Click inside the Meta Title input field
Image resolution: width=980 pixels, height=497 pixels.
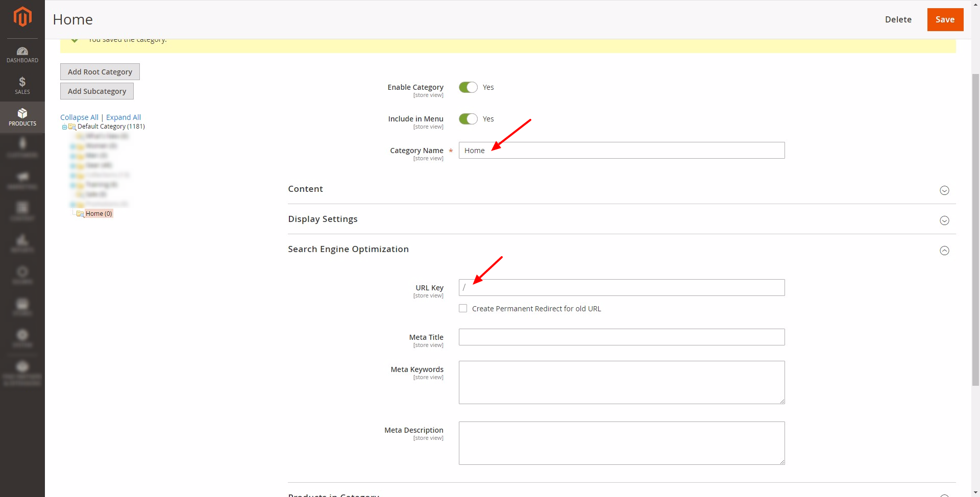click(x=621, y=337)
